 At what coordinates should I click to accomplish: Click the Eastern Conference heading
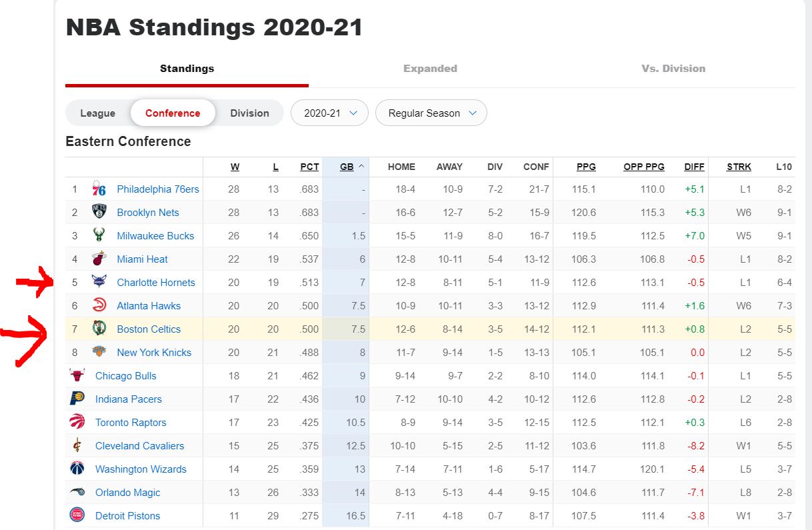pos(128,141)
